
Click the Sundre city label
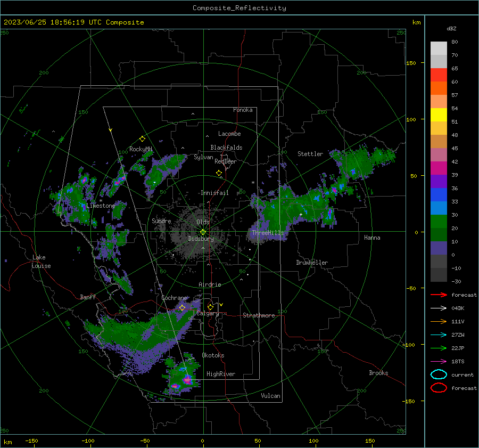pyautogui.click(x=161, y=221)
